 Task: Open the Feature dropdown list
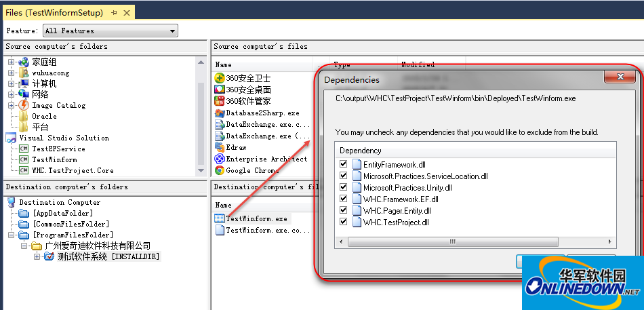pyautogui.click(x=172, y=31)
